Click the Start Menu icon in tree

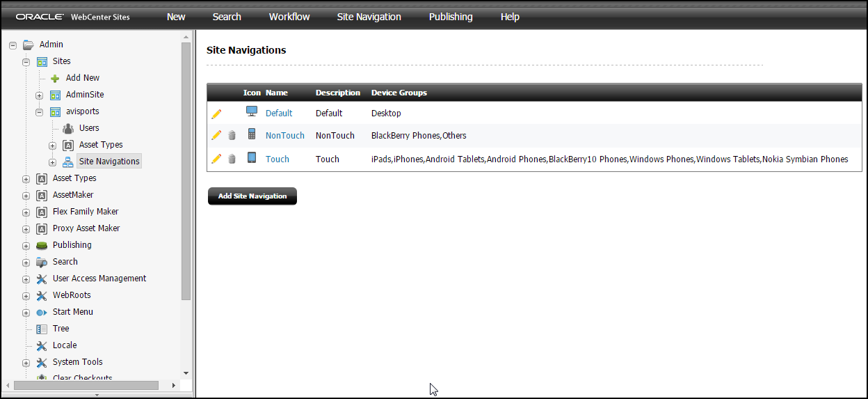pyautogui.click(x=42, y=313)
